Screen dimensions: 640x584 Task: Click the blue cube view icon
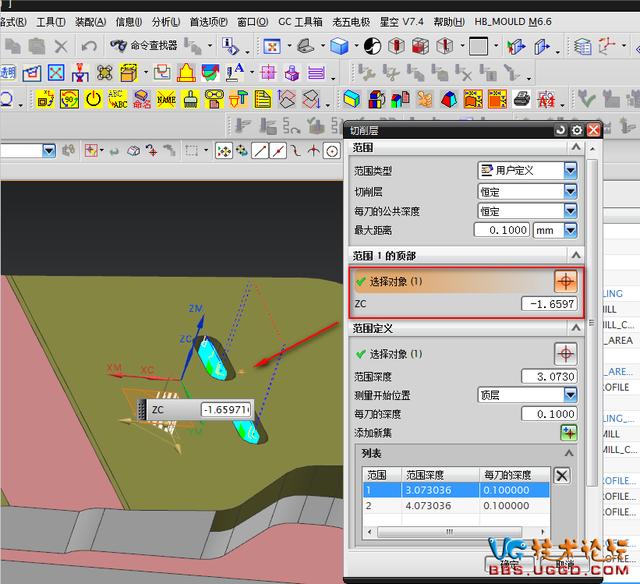point(339,46)
